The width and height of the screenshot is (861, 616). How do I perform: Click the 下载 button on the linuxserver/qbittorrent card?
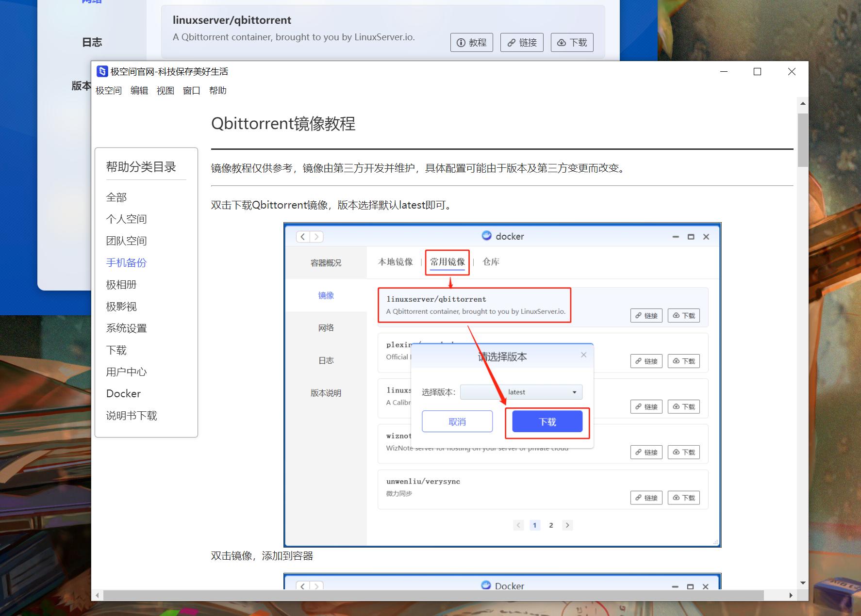point(572,42)
